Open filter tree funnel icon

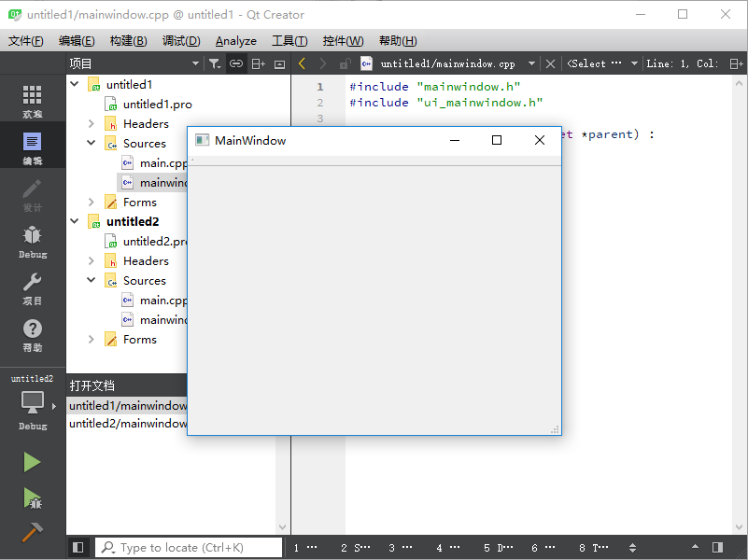point(215,63)
